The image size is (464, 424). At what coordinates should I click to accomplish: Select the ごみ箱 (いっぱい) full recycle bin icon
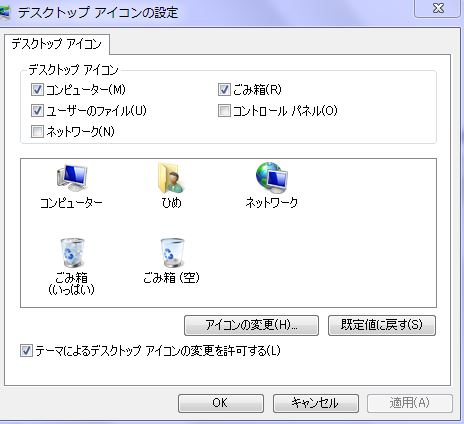pos(72,253)
